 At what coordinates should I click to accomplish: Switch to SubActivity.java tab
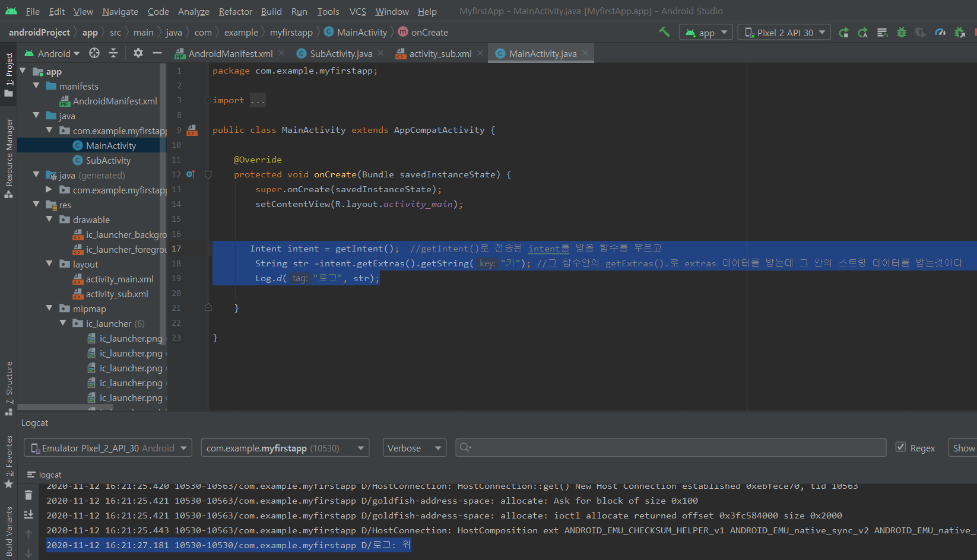pyautogui.click(x=341, y=53)
